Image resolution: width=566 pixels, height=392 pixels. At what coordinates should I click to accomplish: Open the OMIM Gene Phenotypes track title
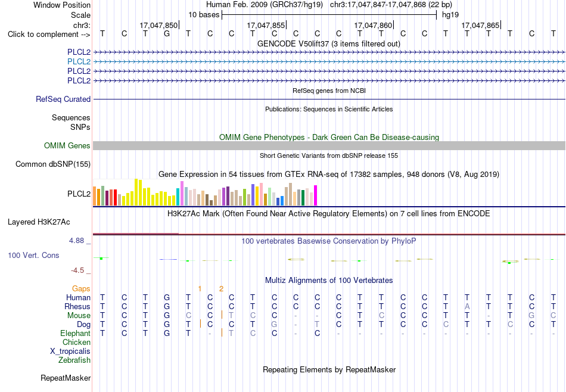[x=329, y=138]
